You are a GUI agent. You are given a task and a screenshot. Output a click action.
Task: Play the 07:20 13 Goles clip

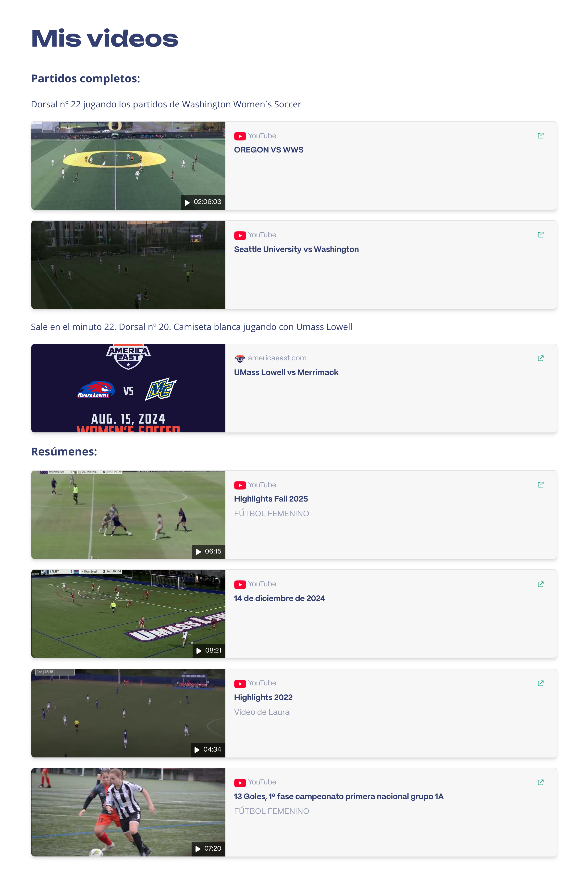click(128, 812)
